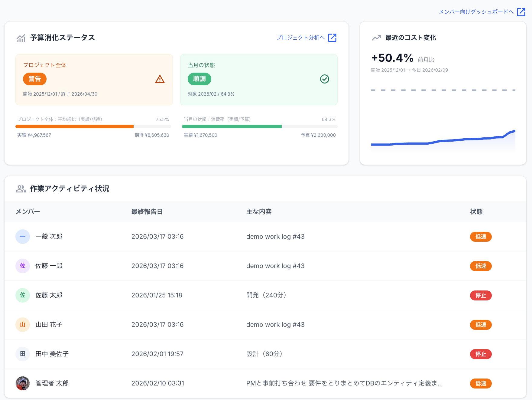Click the budget consumption chart icon

pyautogui.click(x=20, y=38)
